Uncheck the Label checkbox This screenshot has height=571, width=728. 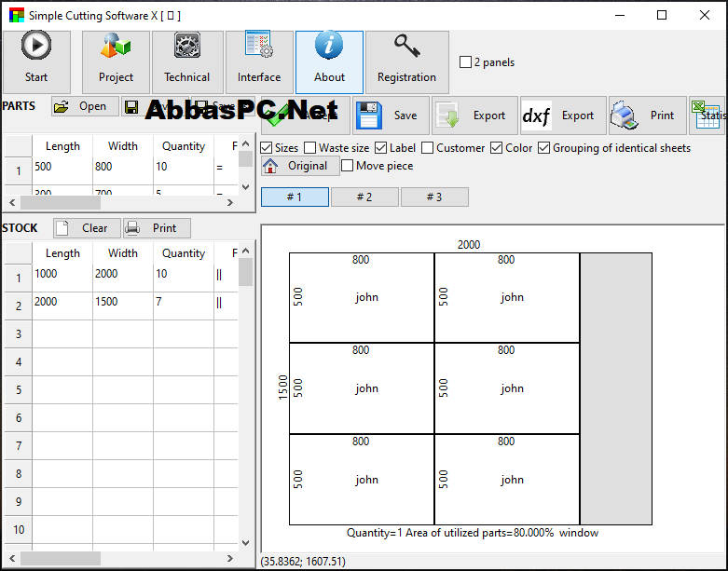pyautogui.click(x=380, y=148)
